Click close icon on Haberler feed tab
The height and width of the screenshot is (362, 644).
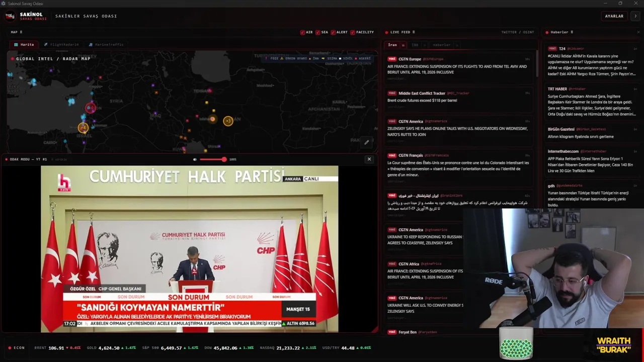tap(456, 45)
